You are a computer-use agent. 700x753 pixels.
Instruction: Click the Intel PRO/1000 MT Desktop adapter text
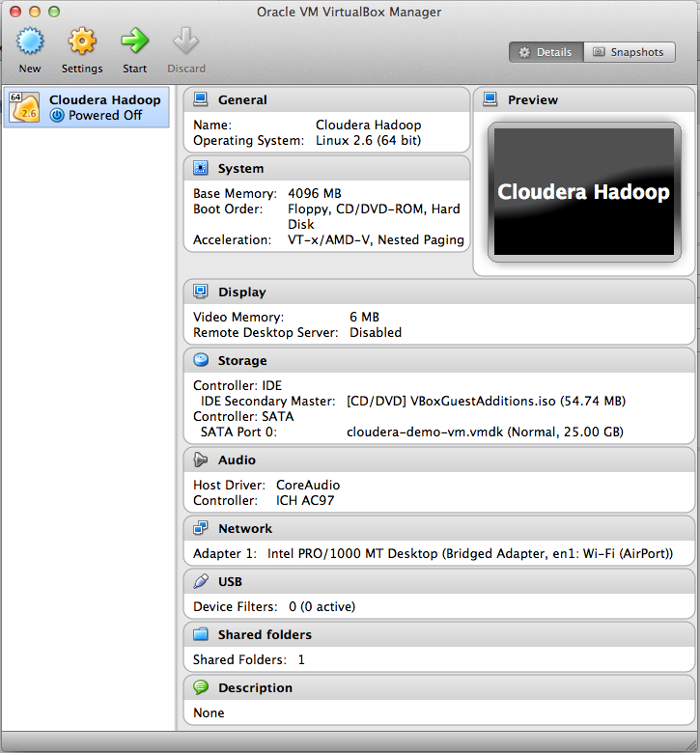(470, 554)
